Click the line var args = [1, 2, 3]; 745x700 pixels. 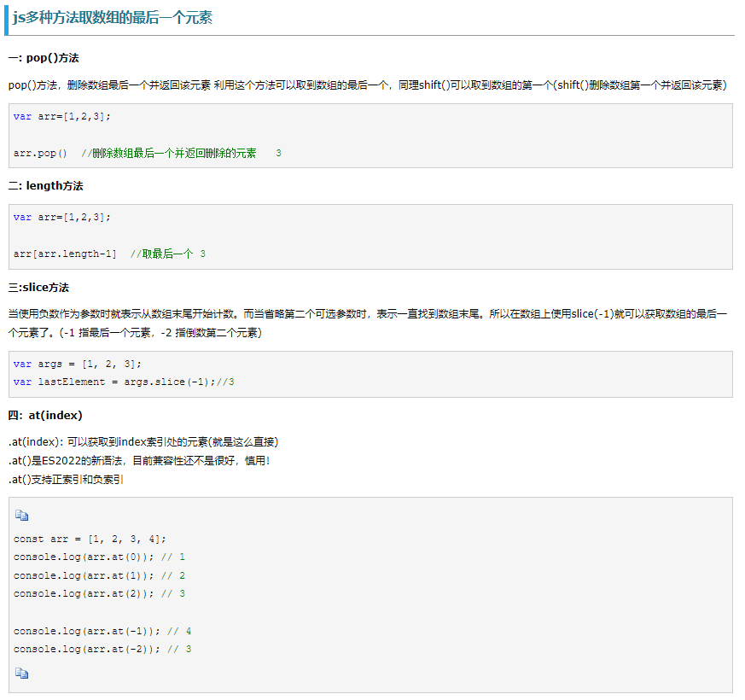click(x=78, y=364)
